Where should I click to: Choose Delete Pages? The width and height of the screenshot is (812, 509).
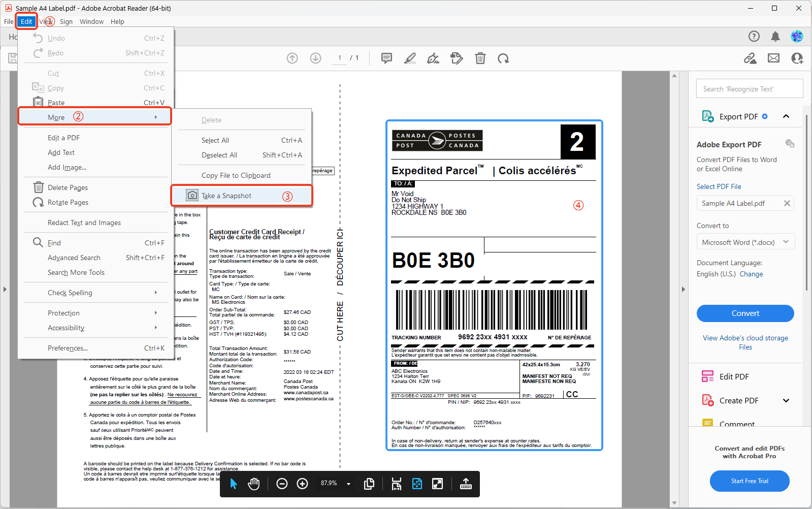coord(95,187)
